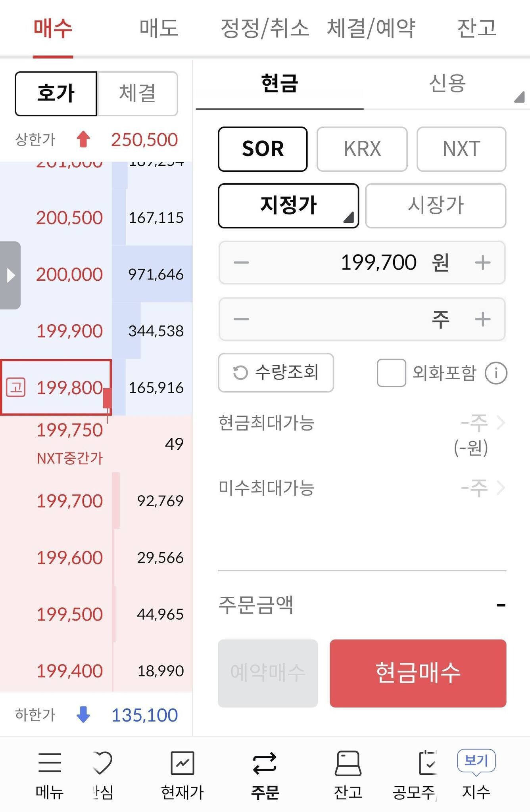Tap the 주문 swap-arrows icon
This screenshot has width=530, height=812.
tap(265, 763)
